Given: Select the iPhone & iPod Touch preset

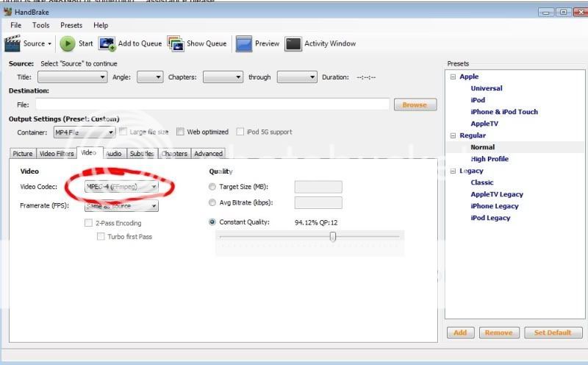Looking at the screenshot, I should [x=504, y=112].
